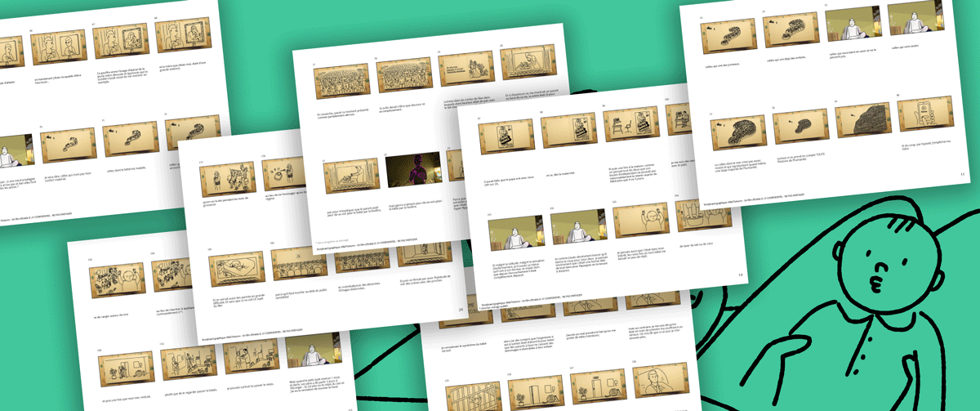980x411 pixels.
Task: Open the person lying in bed frame on page 24
Action: pos(236,270)
